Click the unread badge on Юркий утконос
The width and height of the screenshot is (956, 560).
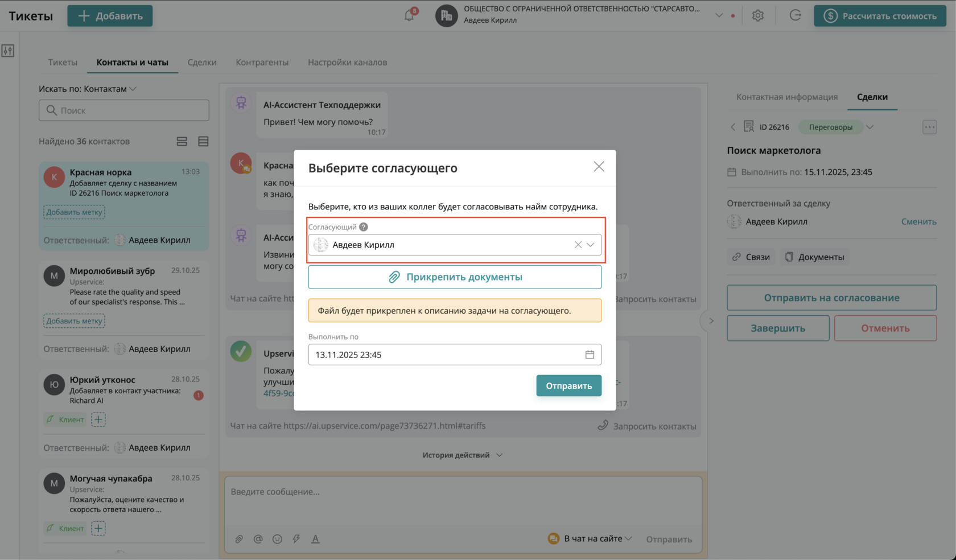click(x=198, y=396)
